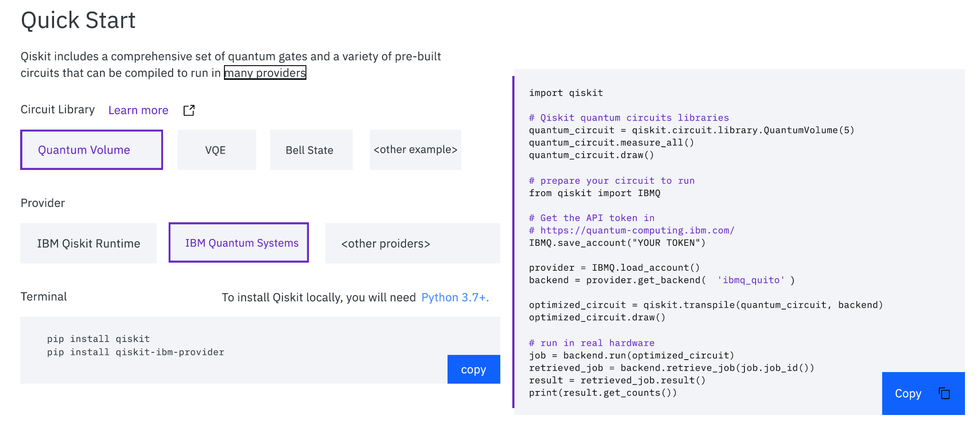980x424 pixels.
Task: Follow the 'many providers' link
Action: coord(265,73)
